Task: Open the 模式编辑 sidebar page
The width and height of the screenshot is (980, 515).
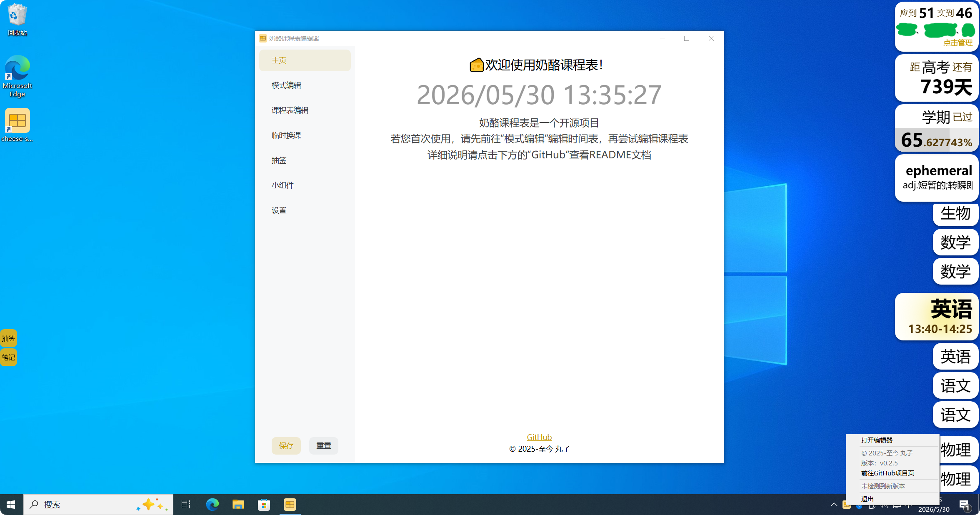Action: (305, 85)
